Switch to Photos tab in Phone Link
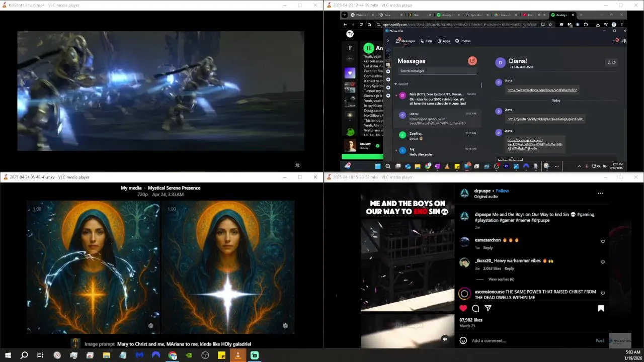 463,41
